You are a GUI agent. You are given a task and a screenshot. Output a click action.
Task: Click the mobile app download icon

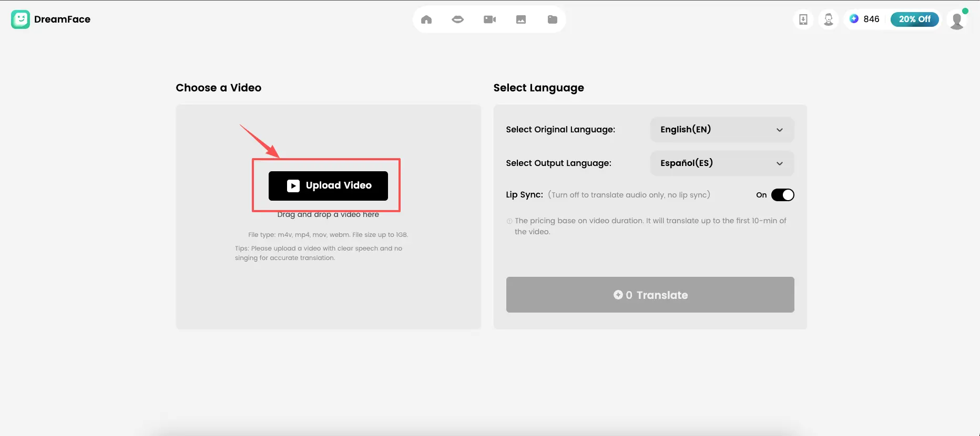[x=803, y=19]
